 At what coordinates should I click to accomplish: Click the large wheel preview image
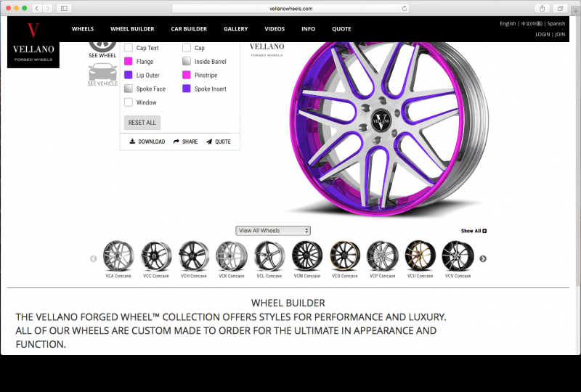click(389, 128)
